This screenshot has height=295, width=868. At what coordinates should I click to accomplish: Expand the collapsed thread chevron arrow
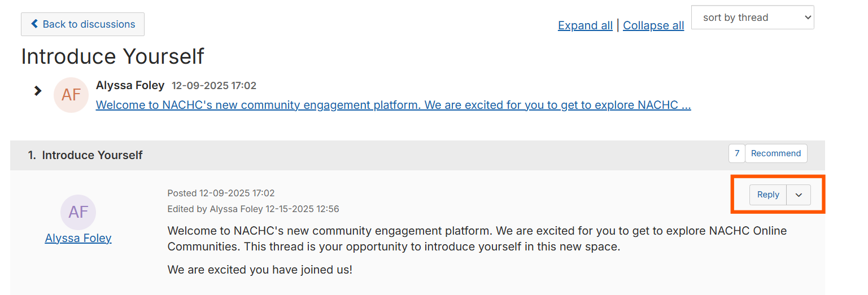point(38,90)
